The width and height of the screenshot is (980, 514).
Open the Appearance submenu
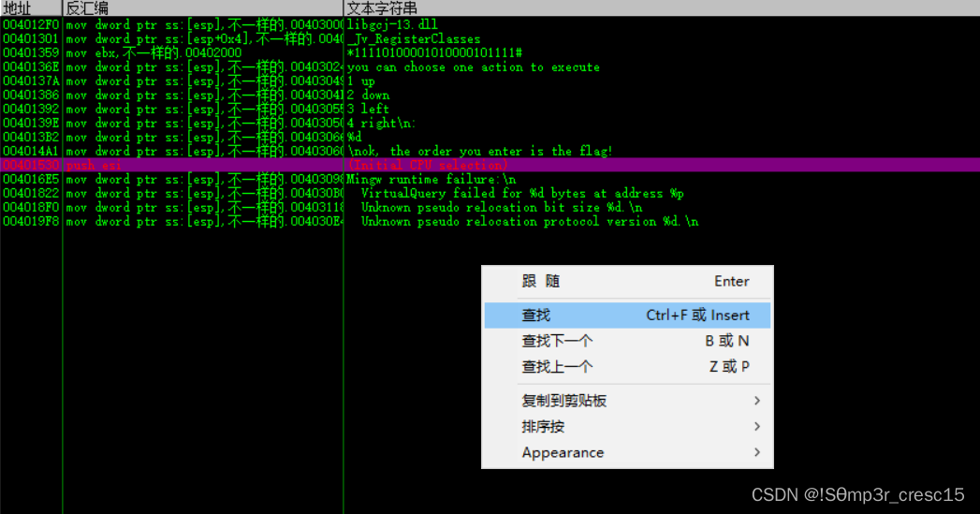(627, 452)
